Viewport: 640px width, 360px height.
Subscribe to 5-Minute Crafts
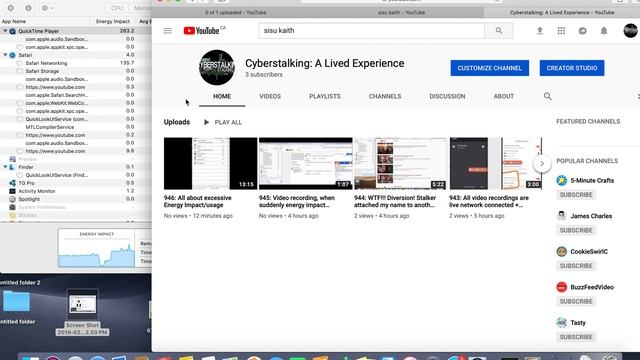pos(576,195)
